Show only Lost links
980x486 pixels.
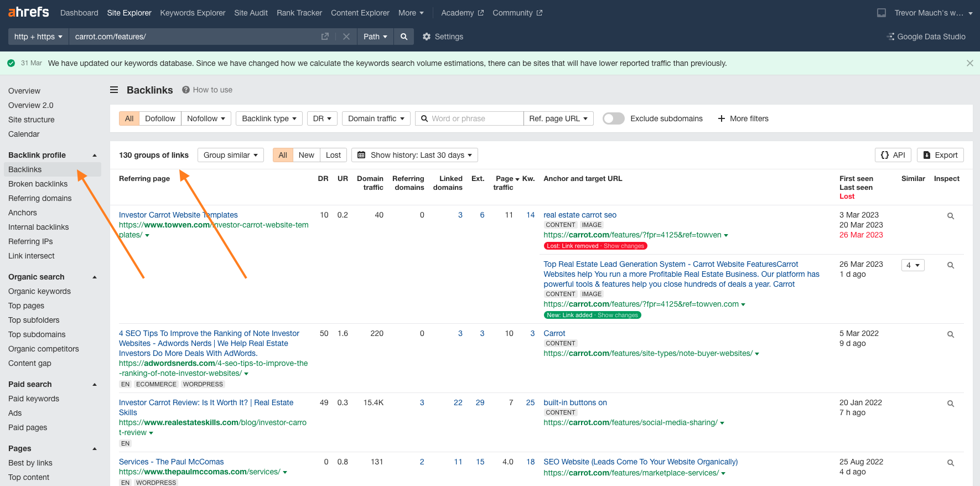[333, 155]
